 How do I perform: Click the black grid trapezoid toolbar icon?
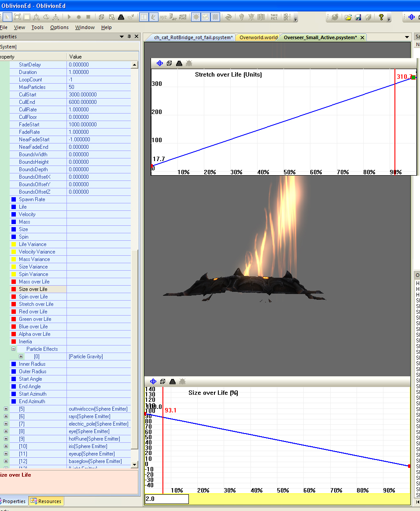click(x=121, y=17)
